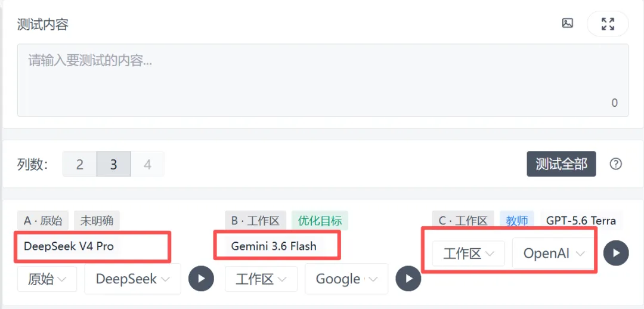
Task: Open the DeepSeek model dropdown
Action: [x=132, y=279]
